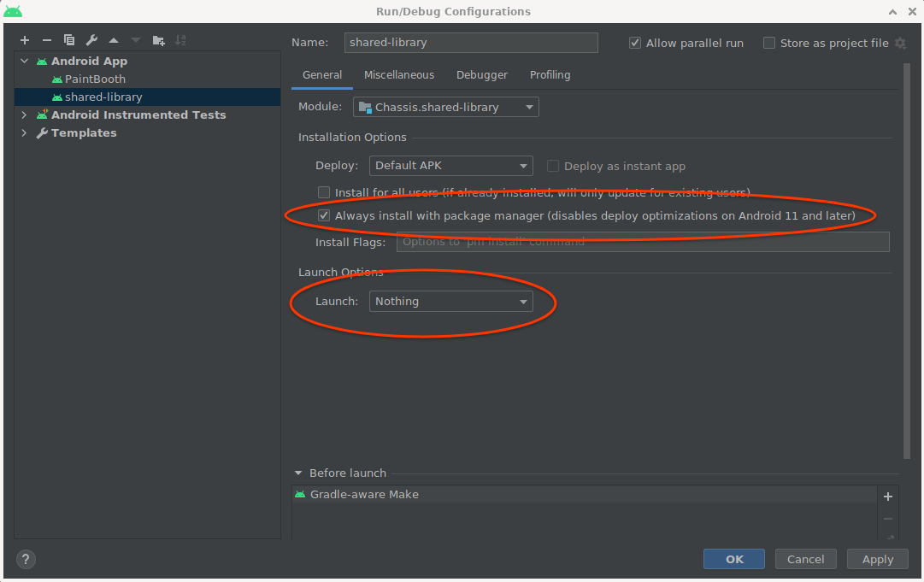The image size is (924, 582).
Task: Click the Install Flags input field
Action: [642, 242]
